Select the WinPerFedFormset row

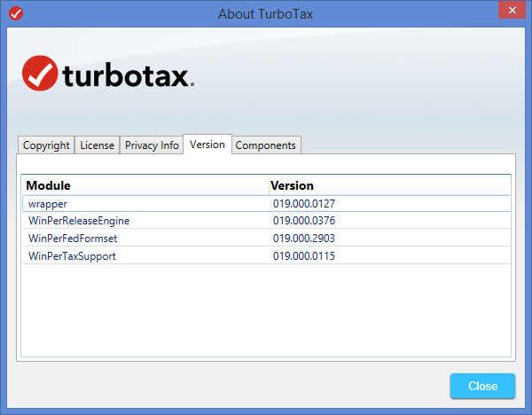[x=266, y=239]
